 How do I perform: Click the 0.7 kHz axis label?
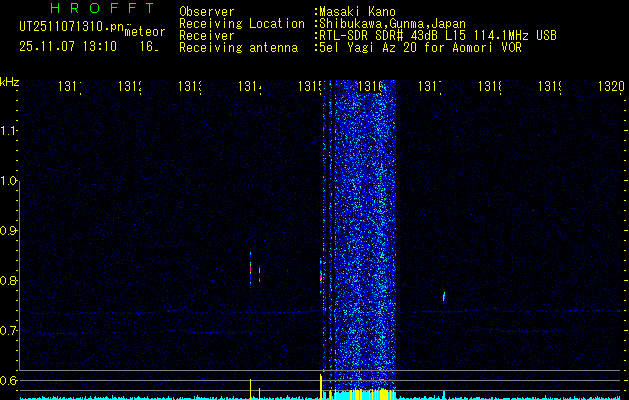coord(8,331)
